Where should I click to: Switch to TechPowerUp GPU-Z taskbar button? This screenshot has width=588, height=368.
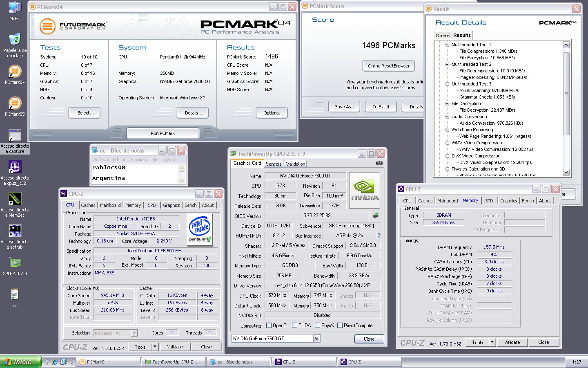[173, 362]
